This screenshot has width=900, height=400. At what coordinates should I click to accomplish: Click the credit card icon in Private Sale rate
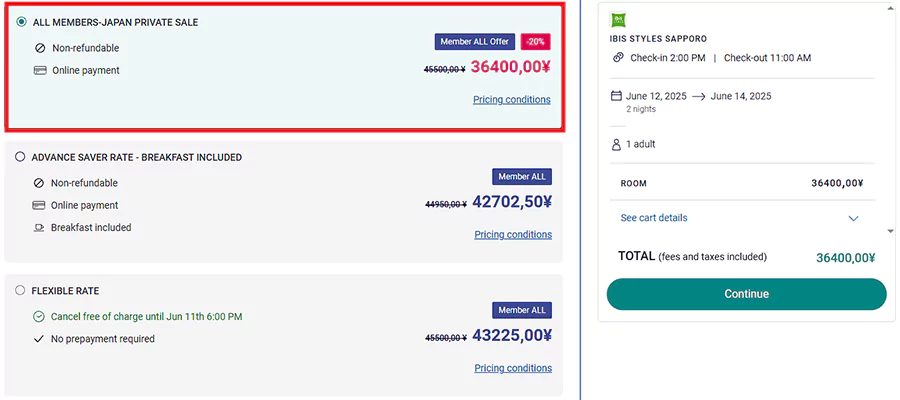click(40, 70)
